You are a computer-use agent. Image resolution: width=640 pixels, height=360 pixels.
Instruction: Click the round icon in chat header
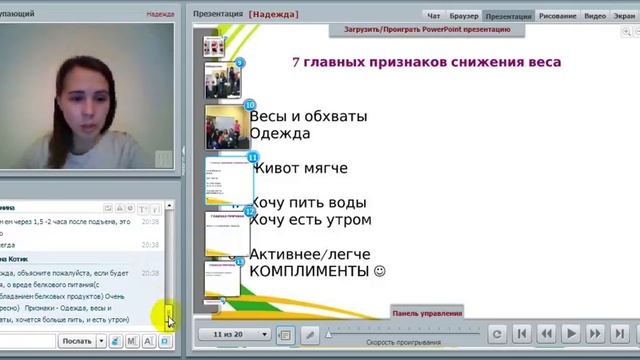coord(130,208)
